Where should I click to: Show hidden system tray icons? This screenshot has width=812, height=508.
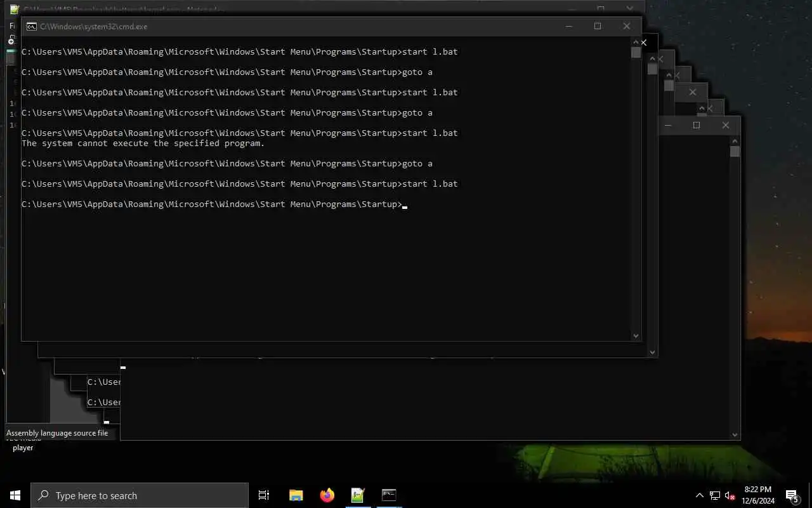point(700,495)
